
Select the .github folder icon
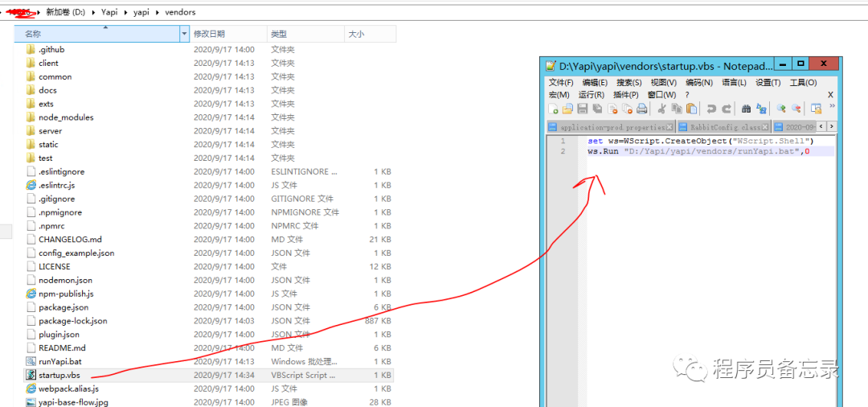[x=31, y=49]
